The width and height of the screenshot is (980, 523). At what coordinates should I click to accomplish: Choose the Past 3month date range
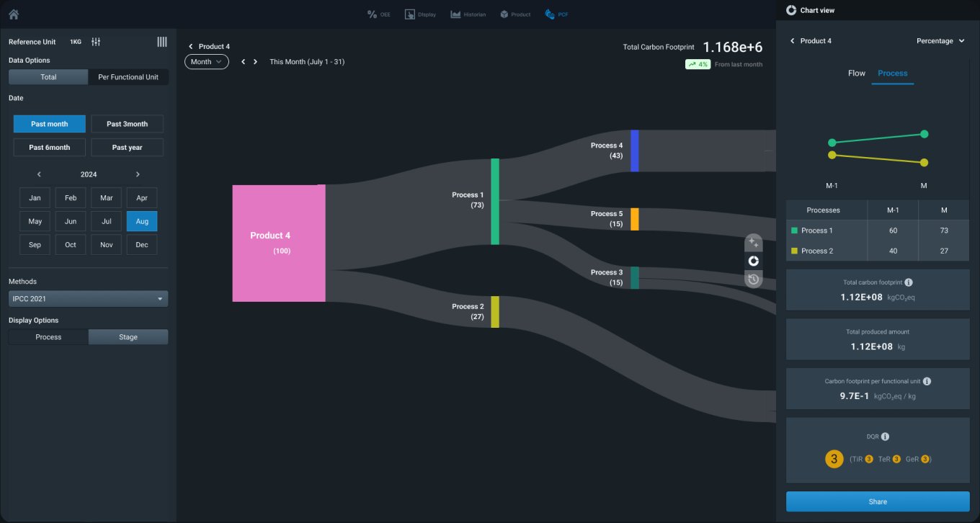click(128, 124)
